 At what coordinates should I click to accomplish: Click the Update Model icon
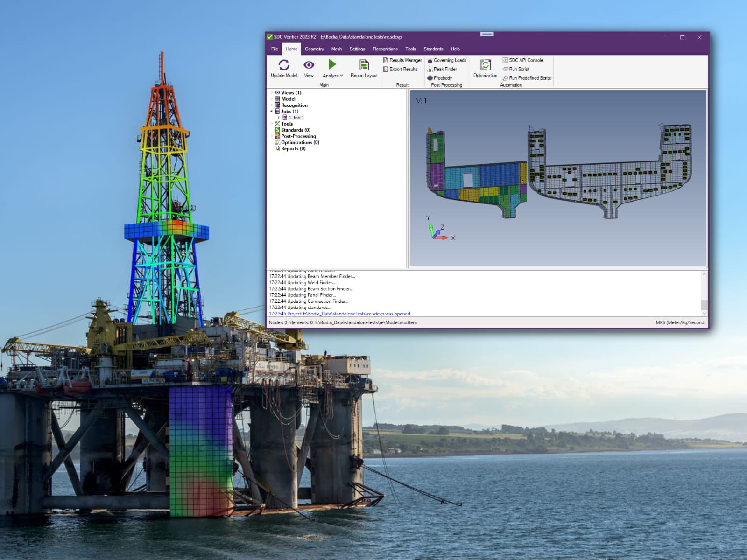click(284, 65)
